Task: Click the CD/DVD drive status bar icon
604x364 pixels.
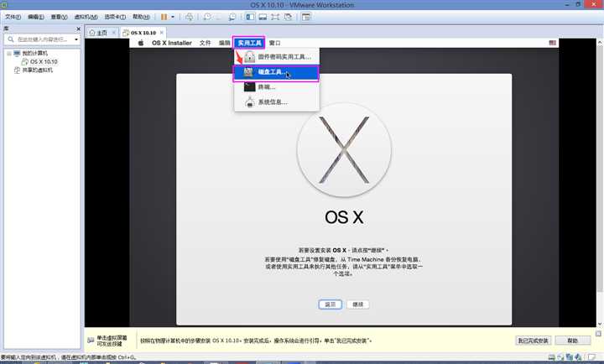Action: click(560, 357)
